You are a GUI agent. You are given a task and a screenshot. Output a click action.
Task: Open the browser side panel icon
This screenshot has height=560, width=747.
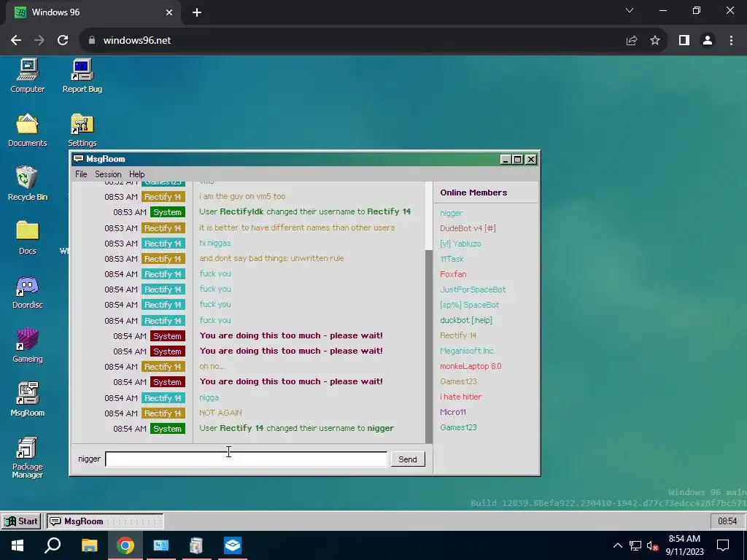[684, 41]
